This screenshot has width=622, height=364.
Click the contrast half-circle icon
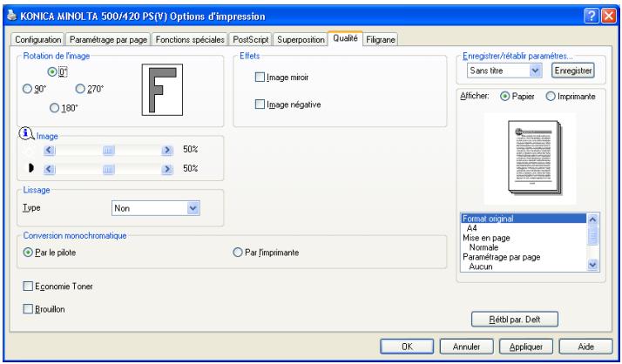pyautogui.click(x=31, y=169)
